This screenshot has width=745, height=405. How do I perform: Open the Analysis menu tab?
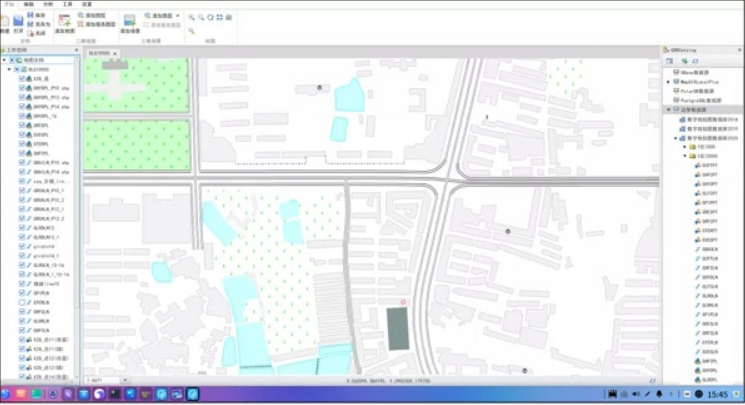pyautogui.click(x=48, y=4)
